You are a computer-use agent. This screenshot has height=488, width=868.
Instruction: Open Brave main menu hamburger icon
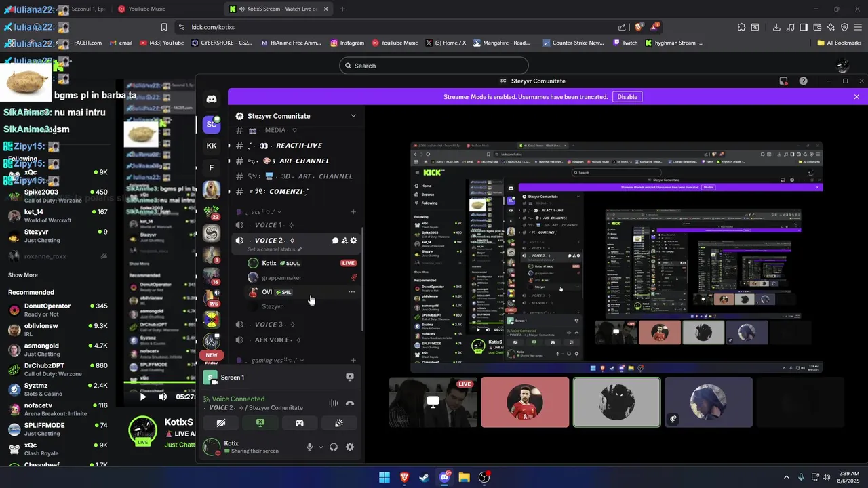point(858,27)
